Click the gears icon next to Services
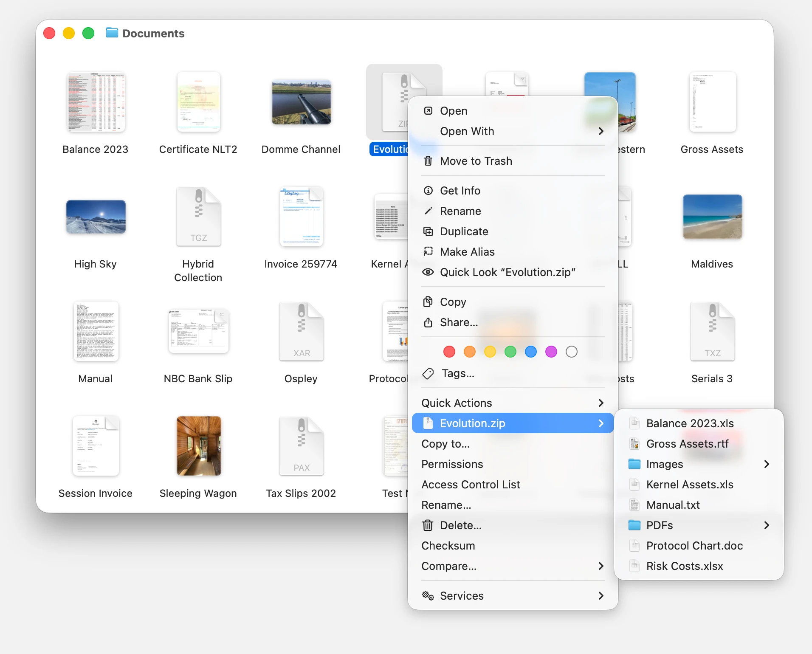Viewport: 812px width, 654px height. 428,596
